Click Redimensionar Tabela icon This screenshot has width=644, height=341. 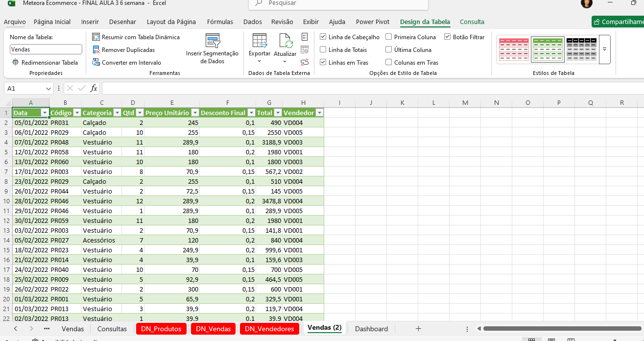[15, 63]
